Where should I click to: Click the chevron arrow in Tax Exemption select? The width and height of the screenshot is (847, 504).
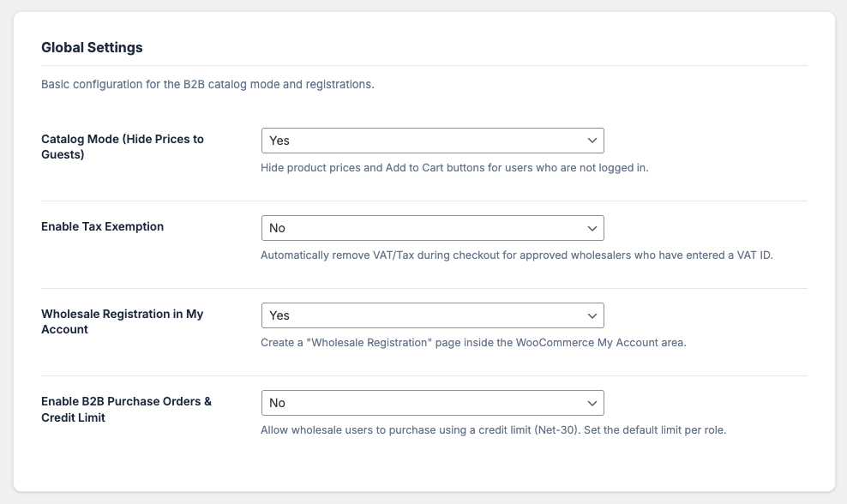point(592,228)
